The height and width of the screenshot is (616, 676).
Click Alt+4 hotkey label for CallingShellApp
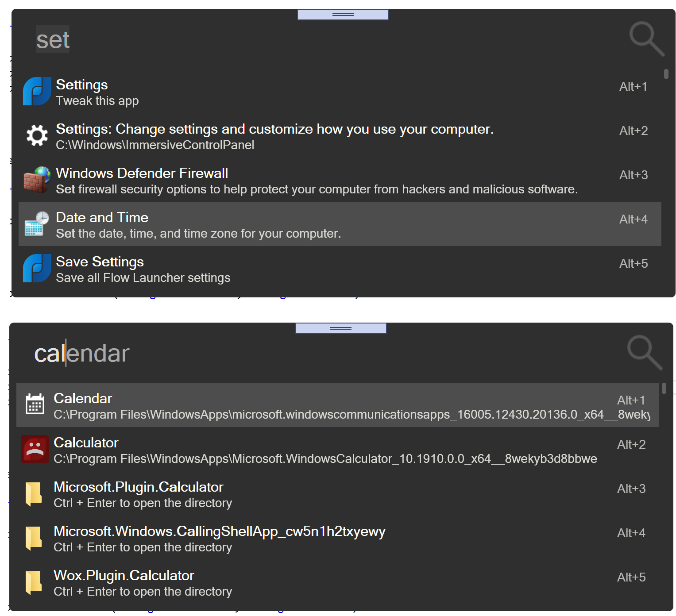[631, 533]
